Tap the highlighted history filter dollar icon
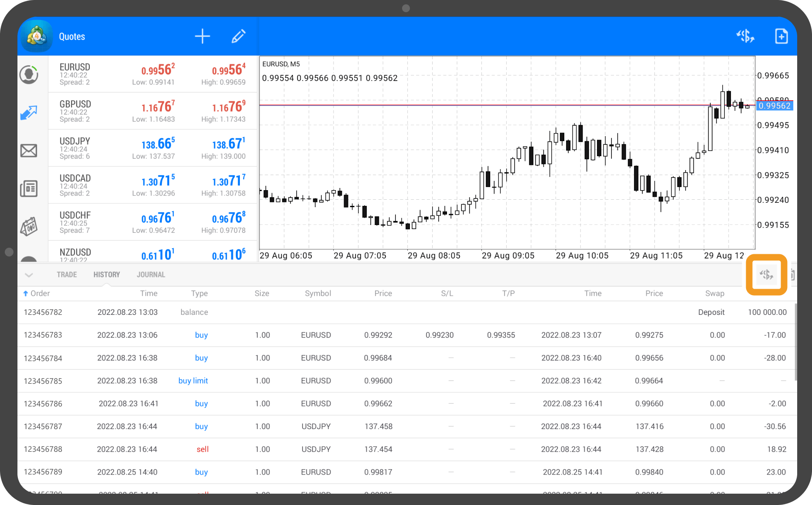Viewport: 812px width, 505px height. coord(766,275)
